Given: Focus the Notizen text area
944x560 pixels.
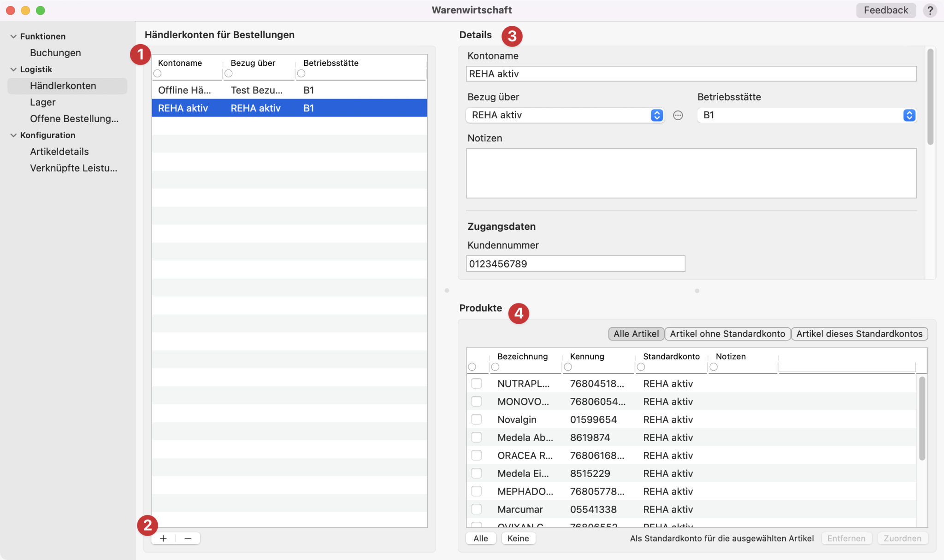Looking at the screenshot, I should click(691, 173).
